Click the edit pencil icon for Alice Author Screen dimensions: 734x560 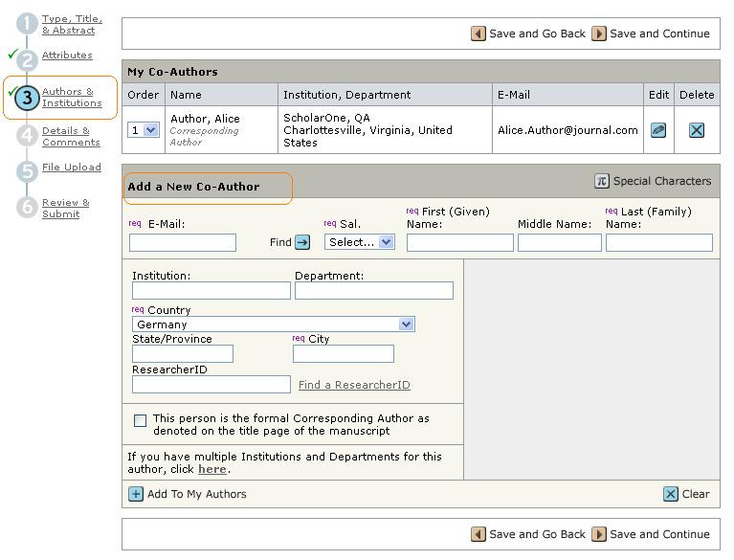(658, 130)
